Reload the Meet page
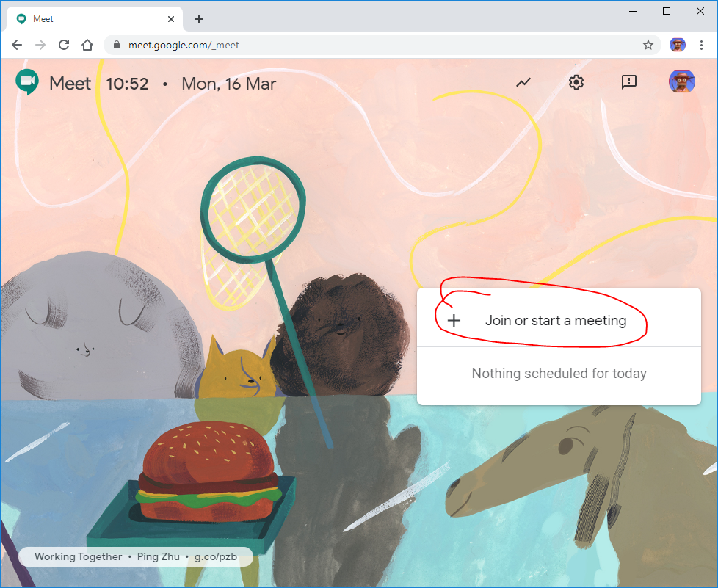This screenshot has height=588, width=718. point(64,45)
